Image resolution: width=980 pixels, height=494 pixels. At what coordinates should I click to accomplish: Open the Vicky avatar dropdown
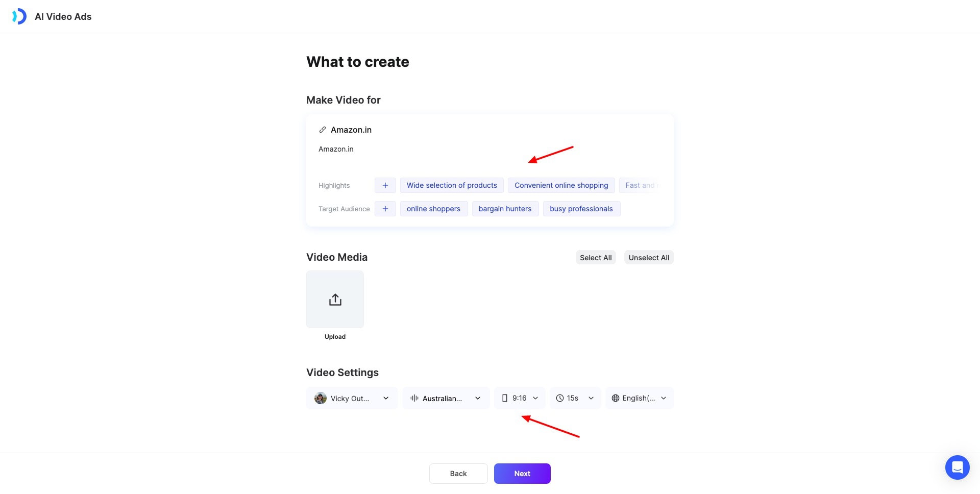tap(386, 398)
